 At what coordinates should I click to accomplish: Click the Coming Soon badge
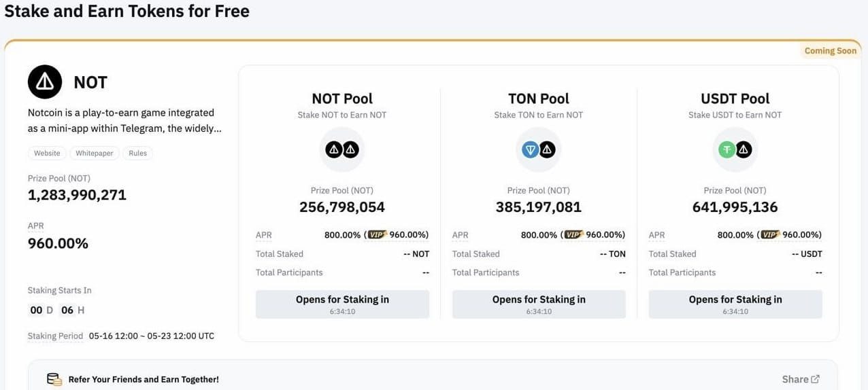coord(830,51)
